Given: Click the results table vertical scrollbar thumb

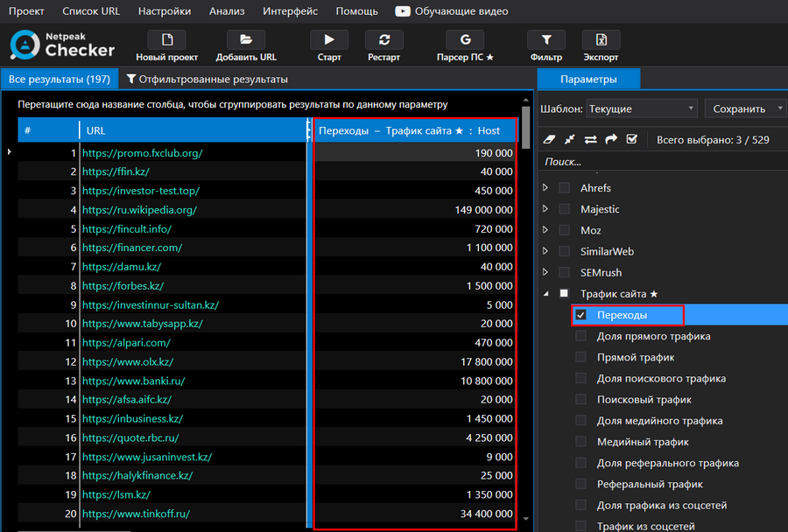Looking at the screenshot, I should tap(525, 127).
